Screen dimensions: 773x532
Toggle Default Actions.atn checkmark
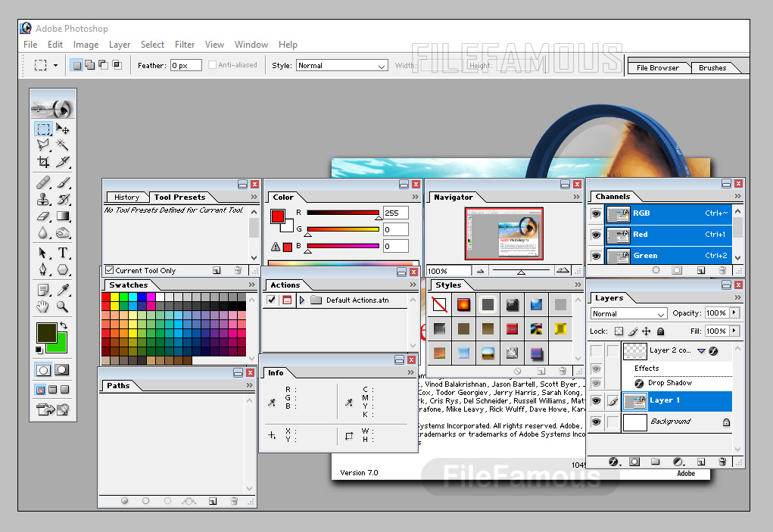pos(271,300)
